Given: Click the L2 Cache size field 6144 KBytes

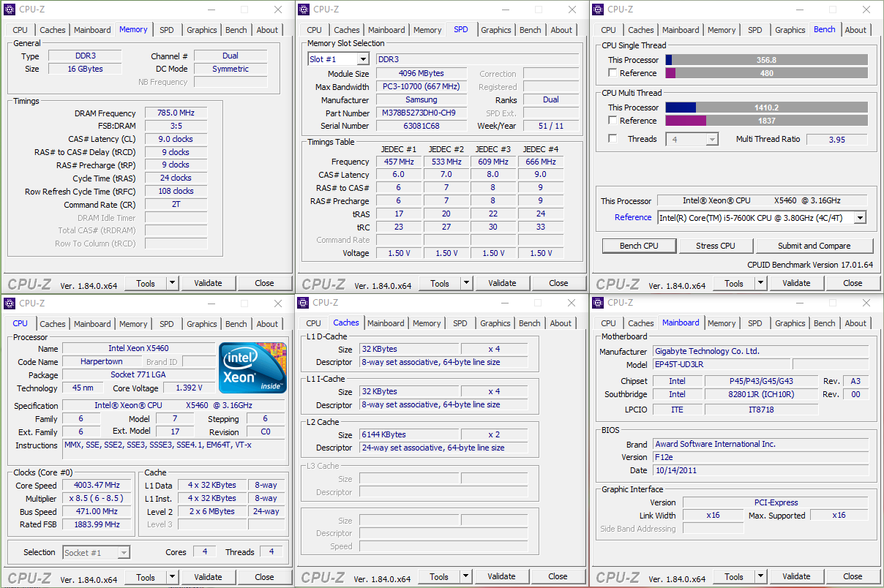Looking at the screenshot, I should point(409,434).
